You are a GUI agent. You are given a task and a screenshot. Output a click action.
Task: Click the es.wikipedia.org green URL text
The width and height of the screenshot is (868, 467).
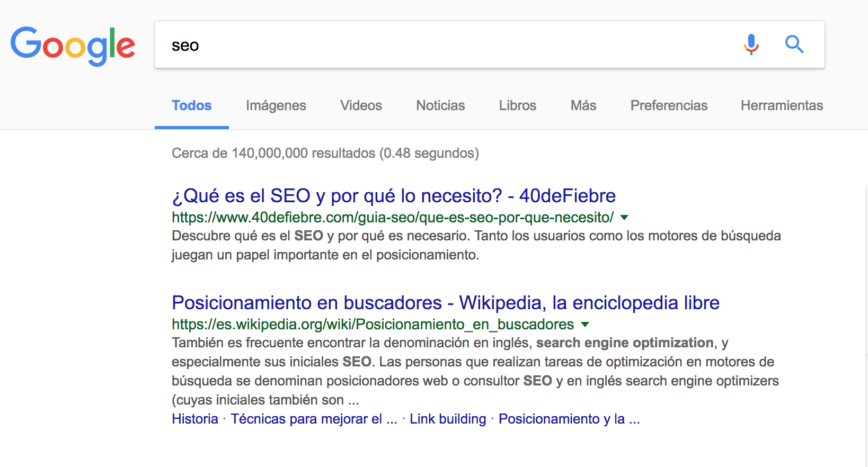click(373, 325)
